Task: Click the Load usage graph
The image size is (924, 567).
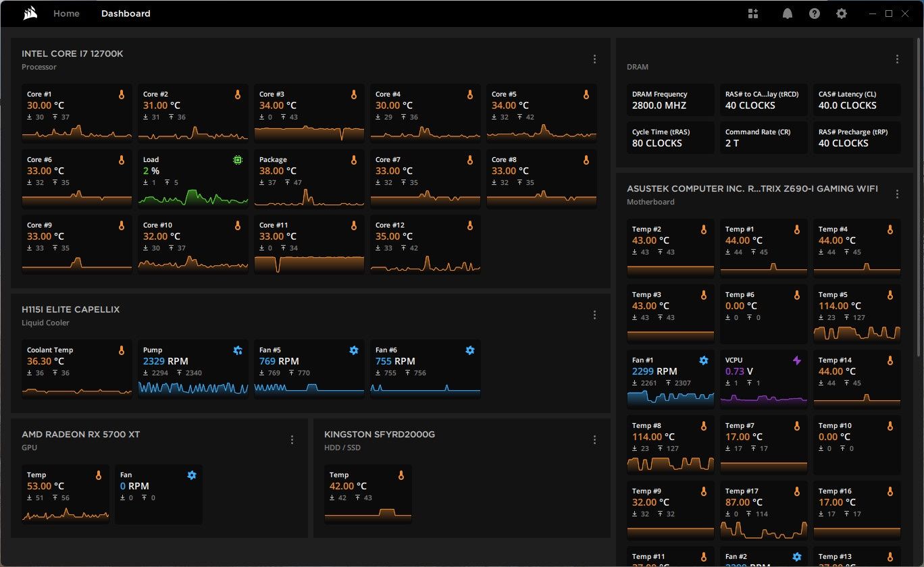Action: [x=193, y=196]
